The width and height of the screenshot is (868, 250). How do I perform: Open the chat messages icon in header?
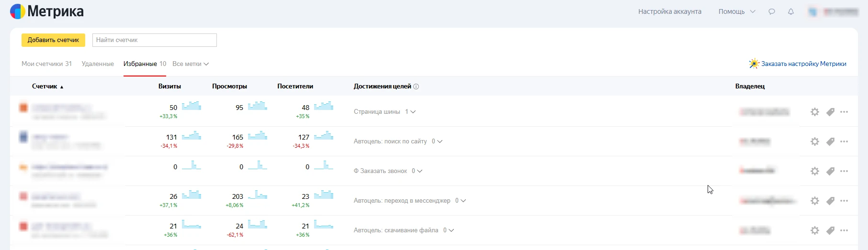pyautogui.click(x=772, y=11)
